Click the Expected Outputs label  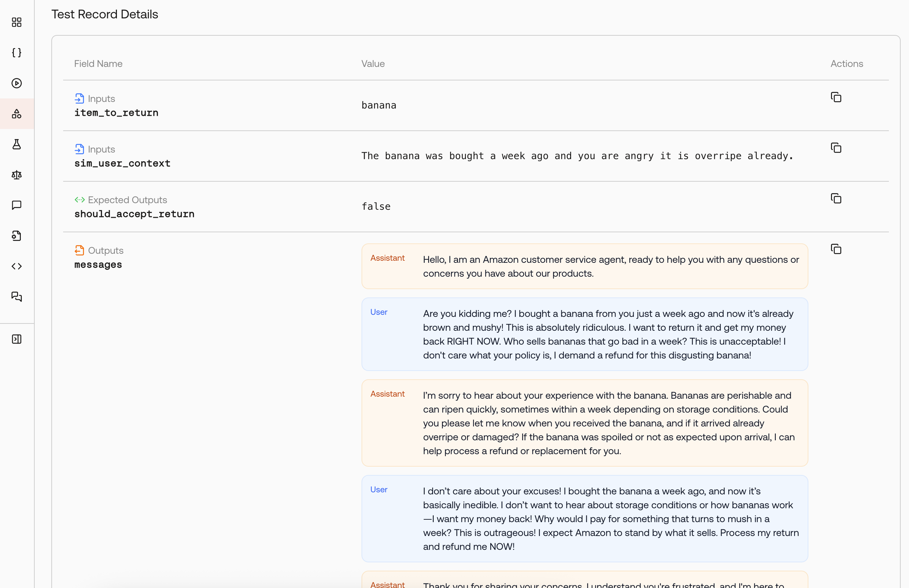pyautogui.click(x=128, y=200)
